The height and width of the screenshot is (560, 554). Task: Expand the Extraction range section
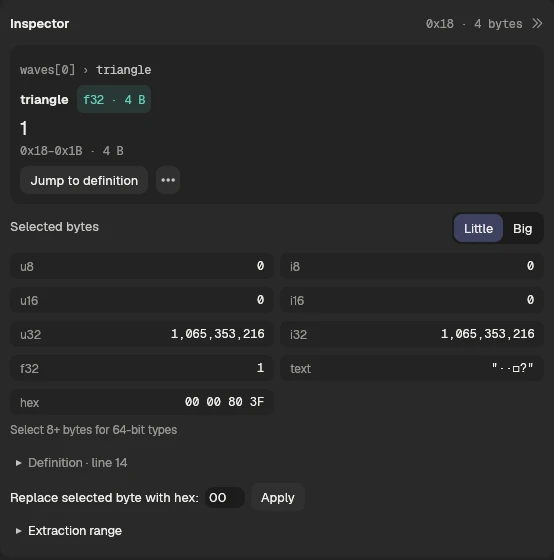coord(69,531)
